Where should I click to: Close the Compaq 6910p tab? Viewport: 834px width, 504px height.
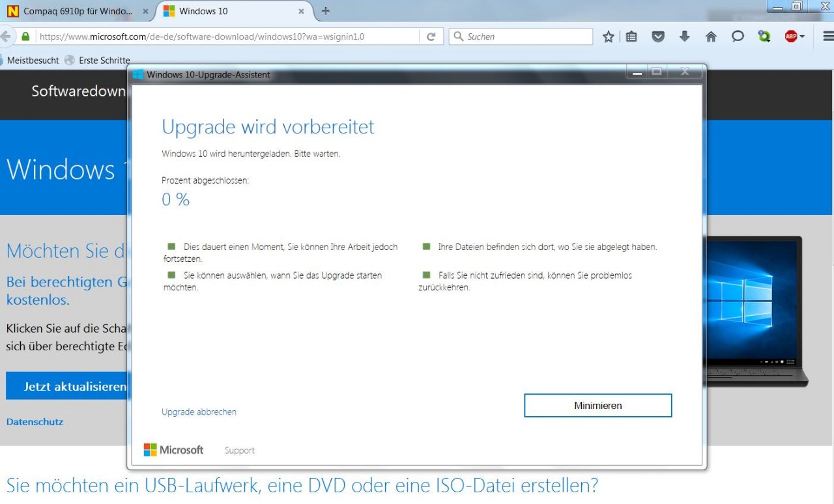pos(145,11)
